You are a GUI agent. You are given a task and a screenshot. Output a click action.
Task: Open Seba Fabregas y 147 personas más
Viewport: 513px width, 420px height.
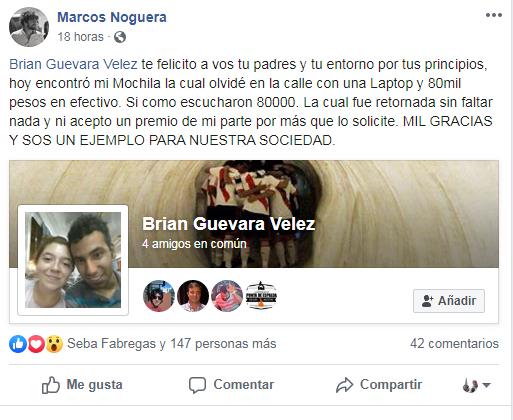click(172, 343)
